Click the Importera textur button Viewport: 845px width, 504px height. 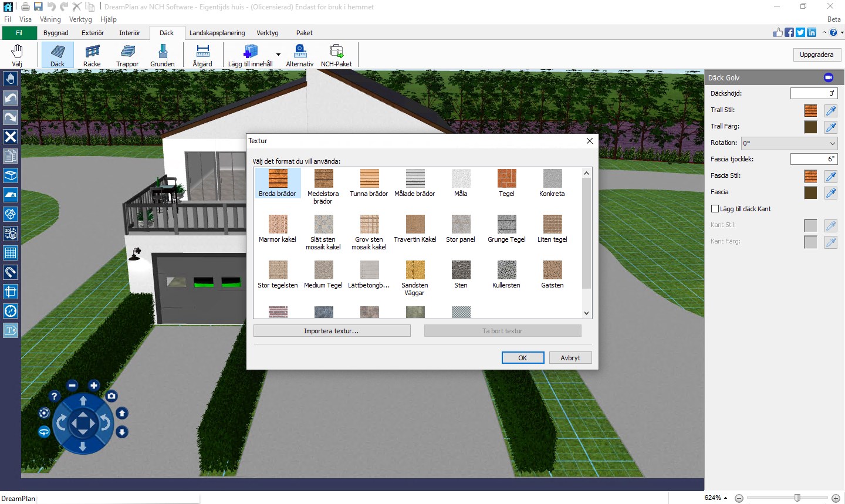332,330
